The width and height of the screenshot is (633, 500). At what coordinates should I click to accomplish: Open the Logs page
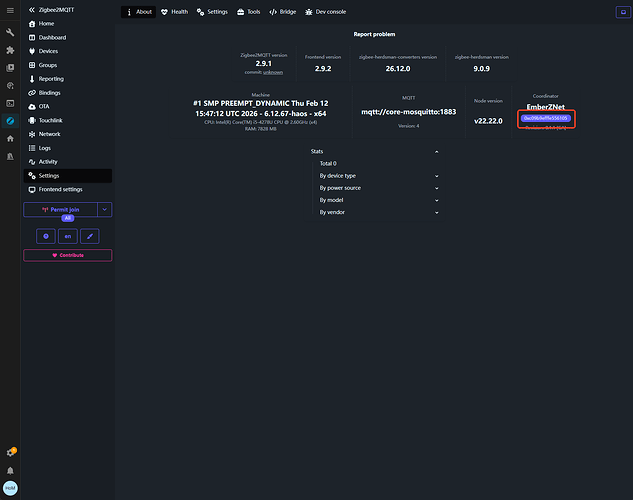[67, 148]
